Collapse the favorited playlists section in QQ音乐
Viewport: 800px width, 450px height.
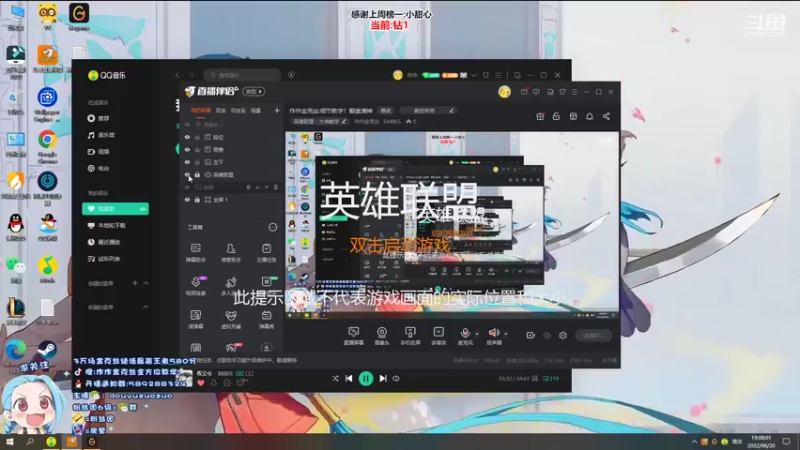click(146, 307)
